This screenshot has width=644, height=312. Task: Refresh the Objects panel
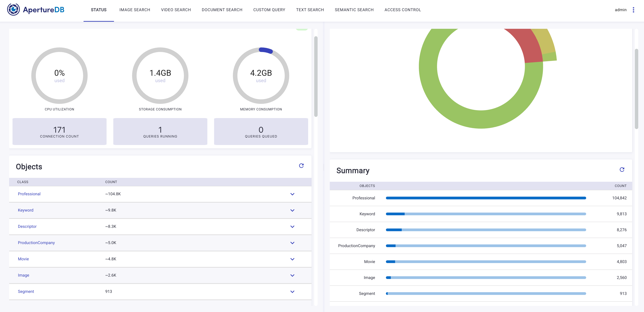pos(301,166)
